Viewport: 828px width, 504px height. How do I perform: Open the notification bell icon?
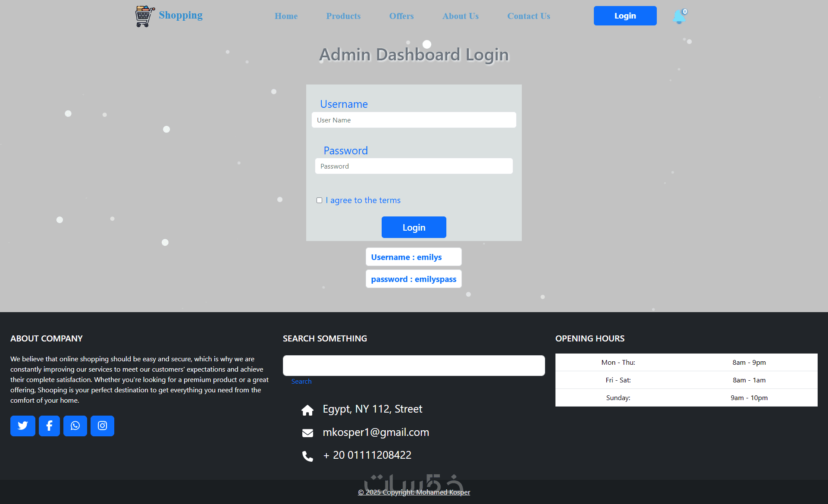(x=679, y=16)
